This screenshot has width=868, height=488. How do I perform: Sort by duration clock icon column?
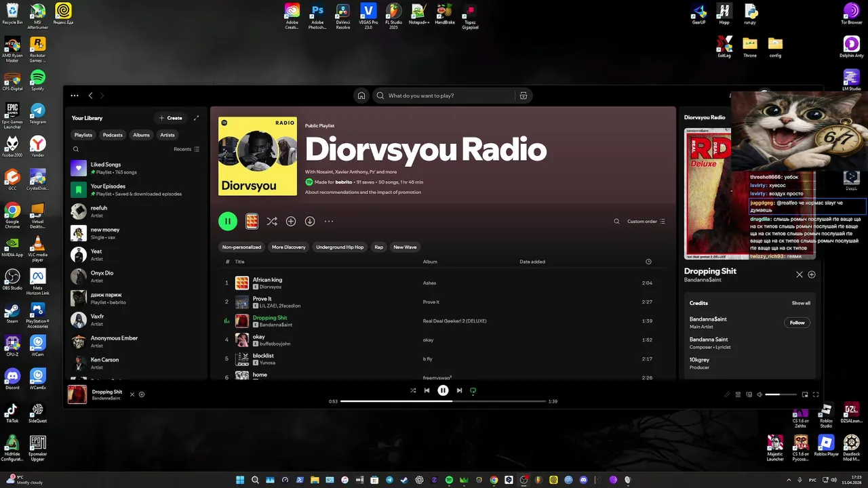click(x=648, y=262)
